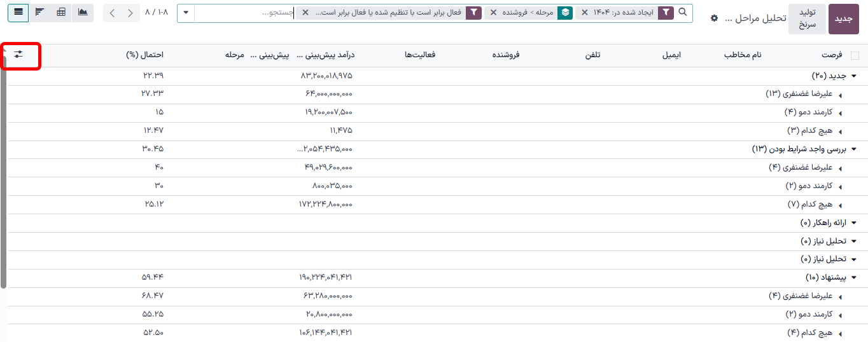The image size is (868, 342).
Task: Sort by 'فروشنده' column header
Action: pyautogui.click(x=506, y=55)
